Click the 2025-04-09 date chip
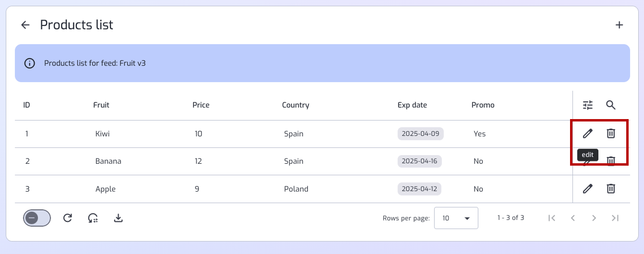 coord(421,133)
